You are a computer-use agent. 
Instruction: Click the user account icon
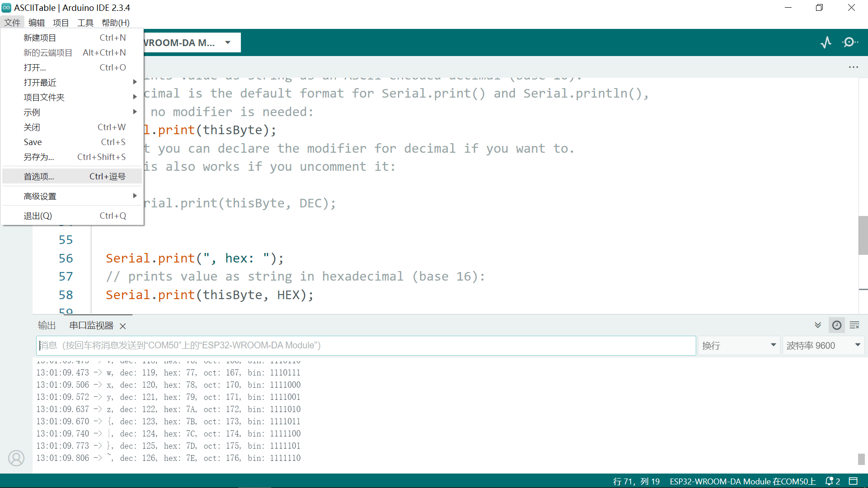16,458
